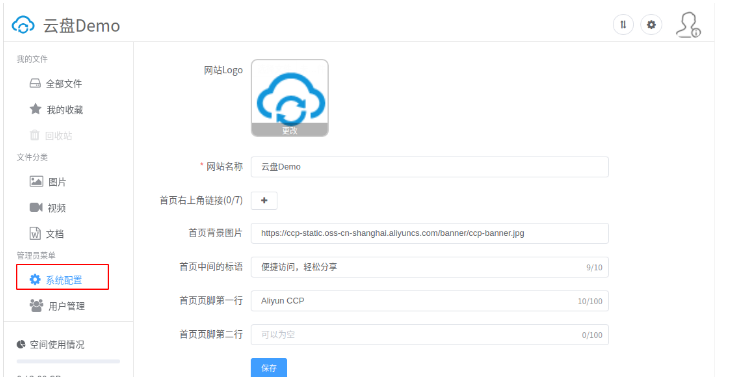The image size is (732, 379).
Task: Edit the 首页中间的标语 field
Action: pos(429,267)
